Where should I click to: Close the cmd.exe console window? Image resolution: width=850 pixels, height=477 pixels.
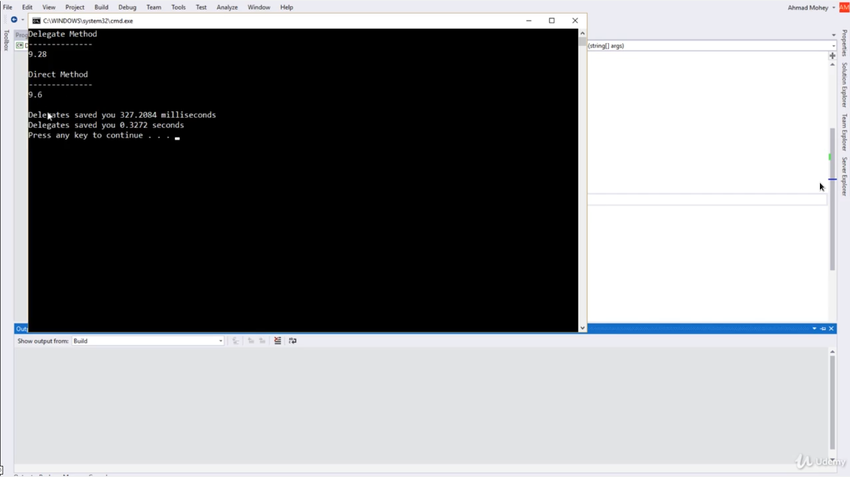pyautogui.click(x=575, y=21)
